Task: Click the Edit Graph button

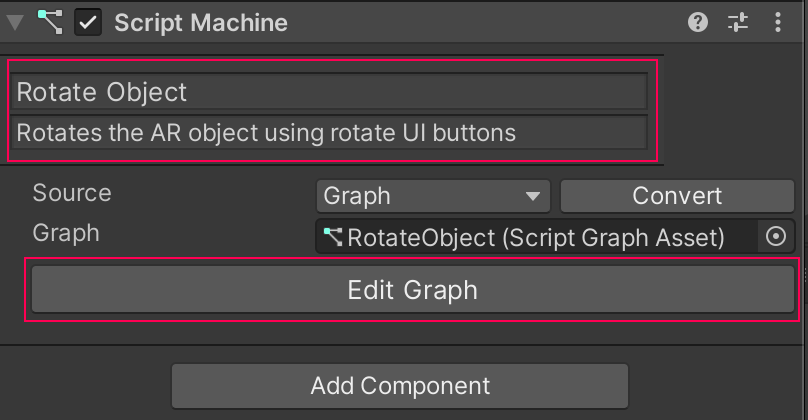Action: pos(412,290)
